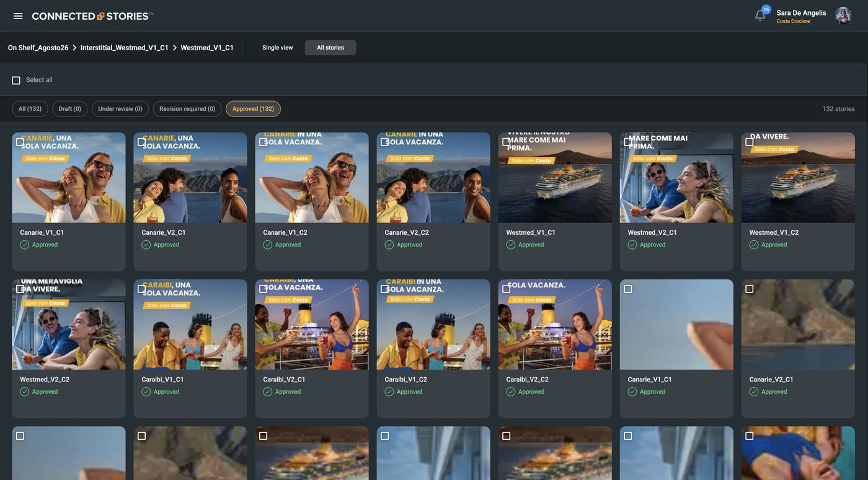Click approved status icon under Caraibi_V1_C2
Viewport: 868px width, 480px height.
(389, 391)
